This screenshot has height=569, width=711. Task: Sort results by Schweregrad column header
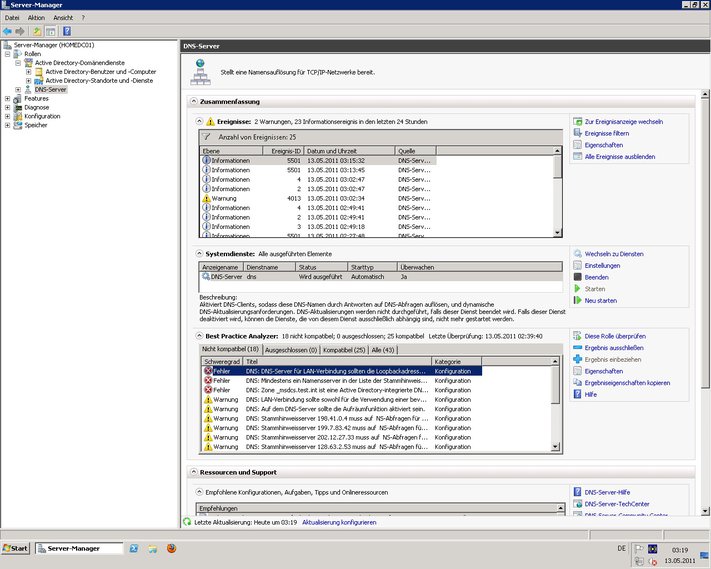point(222,361)
